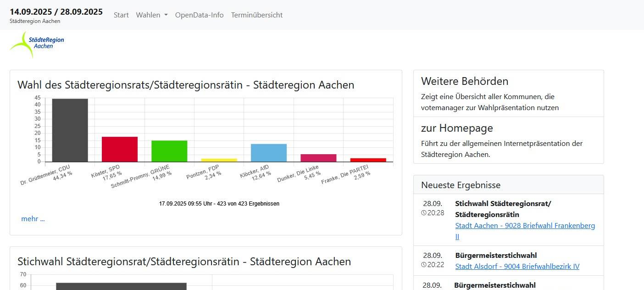Image resolution: width=644 pixels, height=290 pixels.
Task: Click the 'Neueste Ergebnisse' panel header
Action: click(x=460, y=185)
